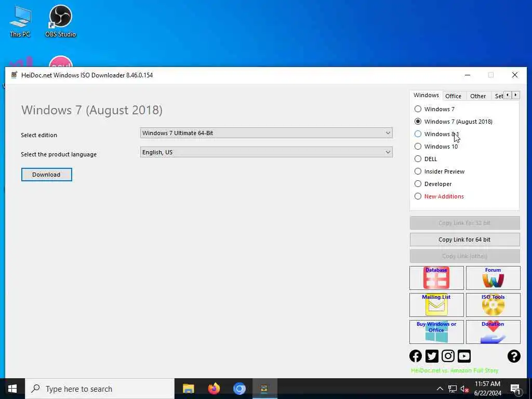Image resolution: width=532 pixels, height=399 pixels.
Task: Open the Mailing List icon button
Action: (x=436, y=304)
